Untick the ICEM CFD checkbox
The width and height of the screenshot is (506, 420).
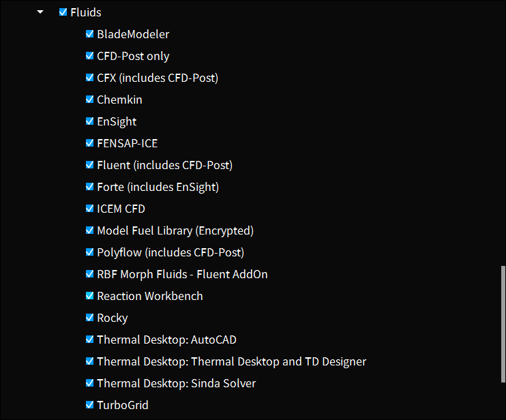coord(89,209)
